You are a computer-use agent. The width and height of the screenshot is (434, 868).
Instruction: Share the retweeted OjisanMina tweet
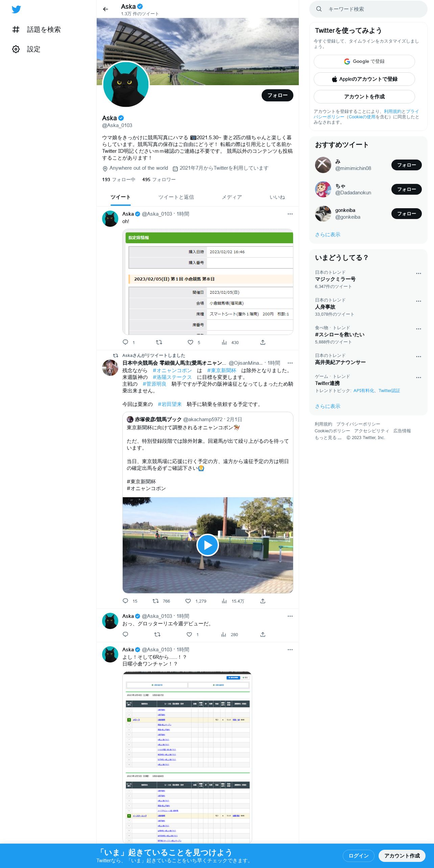pyautogui.click(x=263, y=601)
